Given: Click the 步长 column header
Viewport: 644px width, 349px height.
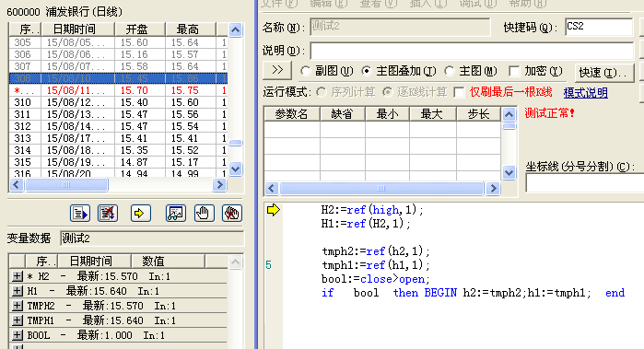Looking at the screenshot, I should pos(478,114).
